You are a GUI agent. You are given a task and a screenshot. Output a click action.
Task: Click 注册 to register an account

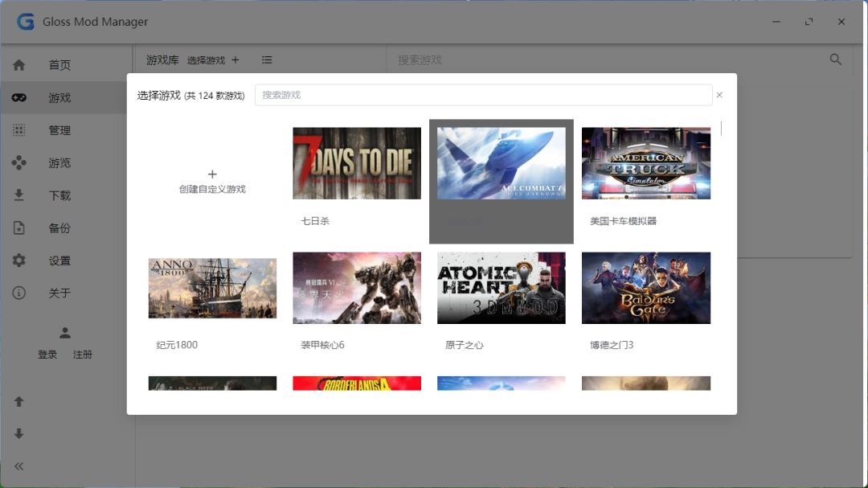pos(83,354)
